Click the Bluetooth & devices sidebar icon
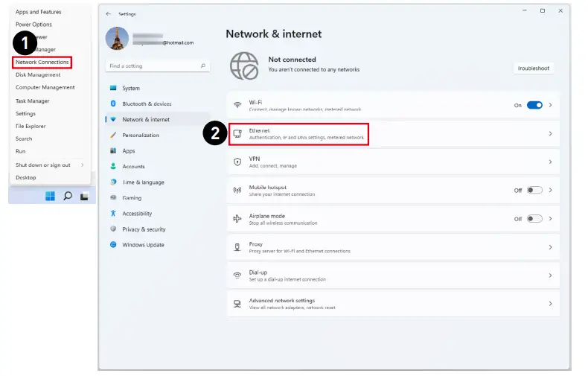The image size is (588, 376). (113, 103)
